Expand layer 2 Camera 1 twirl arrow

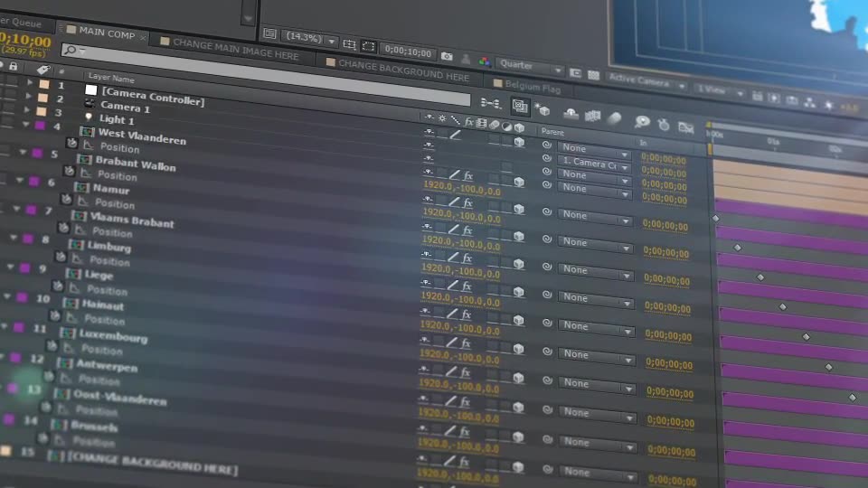[x=28, y=96]
